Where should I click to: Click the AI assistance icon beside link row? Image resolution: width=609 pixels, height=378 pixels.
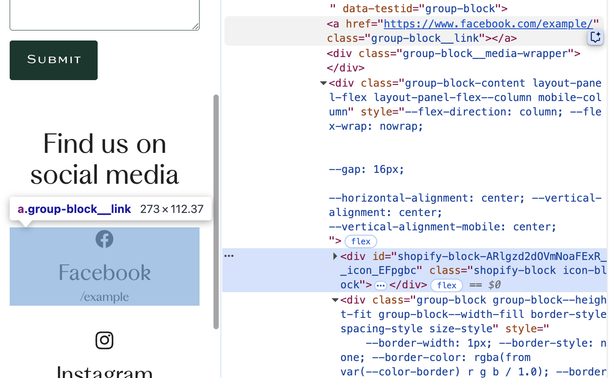[595, 37]
